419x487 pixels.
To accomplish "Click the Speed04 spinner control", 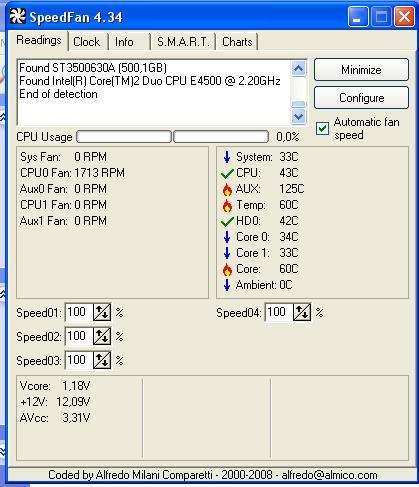I will point(302,312).
